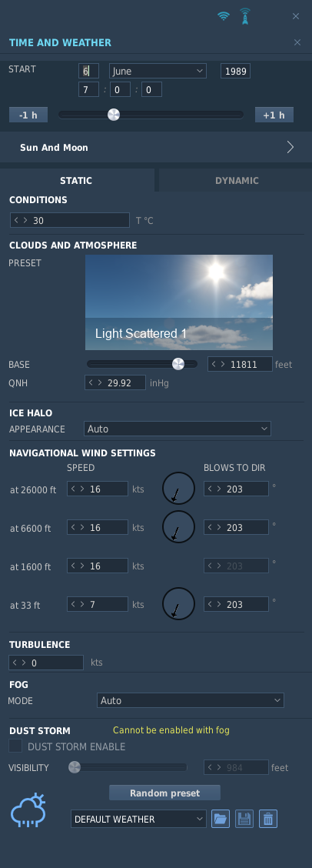Open the Fog Mode dropdown

click(191, 700)
